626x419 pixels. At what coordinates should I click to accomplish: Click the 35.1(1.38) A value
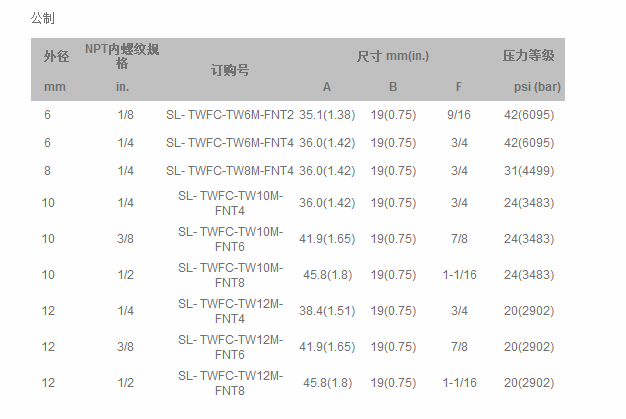tap(327, 115)
